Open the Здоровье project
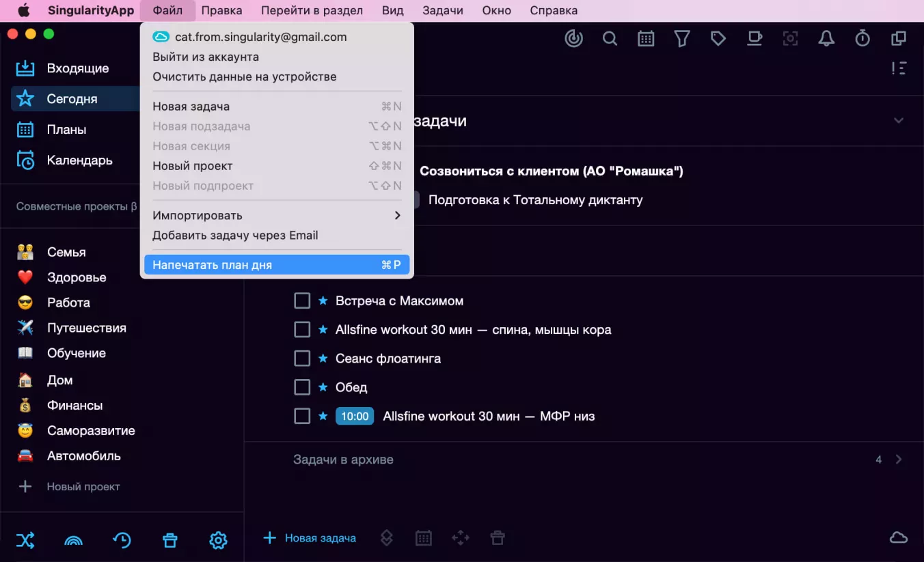This screenshot has height=562, width=924. tap(75, 277)
